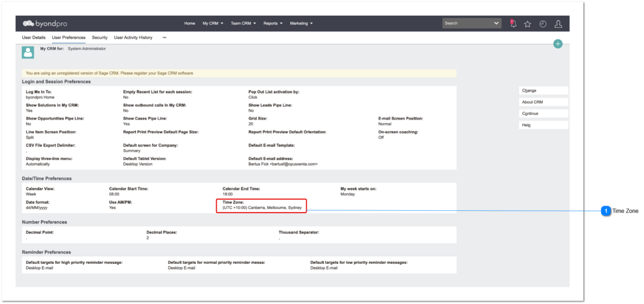Click the Log Me In To value byondpro Home

point(40,97)
